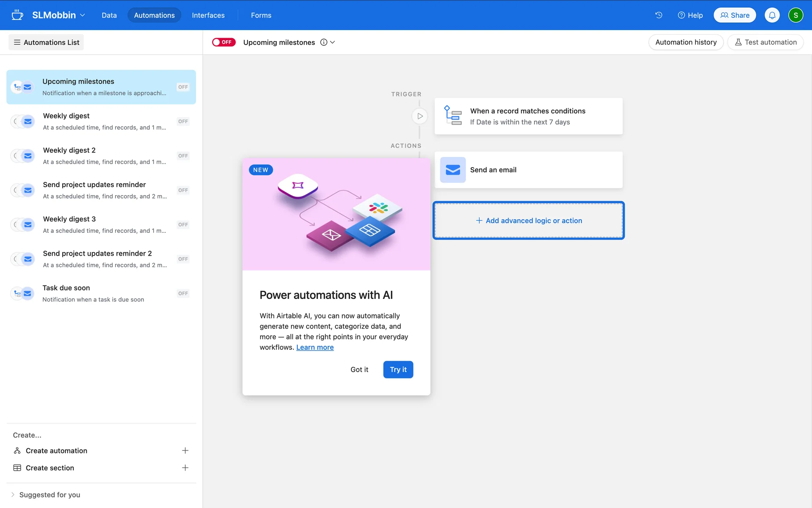
Task: Open chevron dropdown next to automation name
Action: pyautogui.click(x=333, y=42)
